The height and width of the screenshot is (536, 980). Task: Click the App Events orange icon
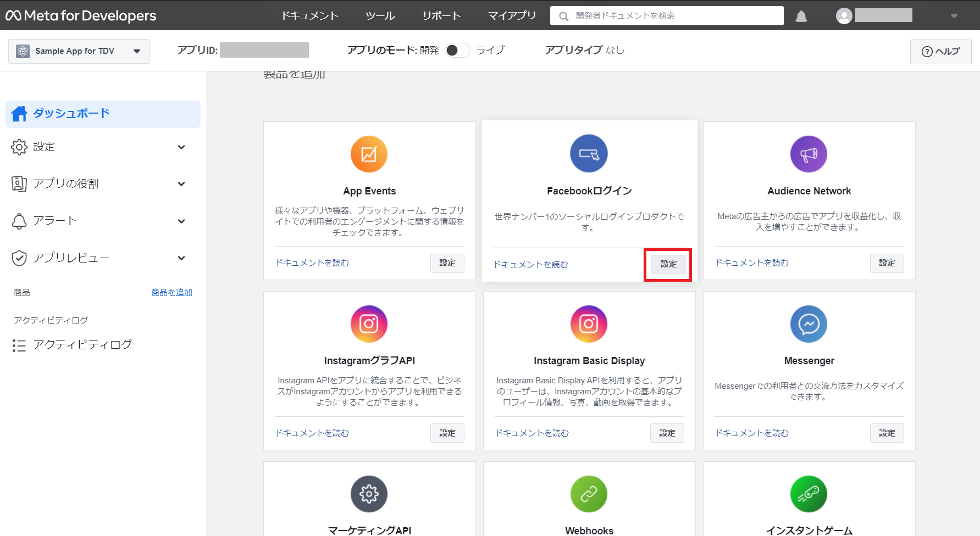coord(369,154)
